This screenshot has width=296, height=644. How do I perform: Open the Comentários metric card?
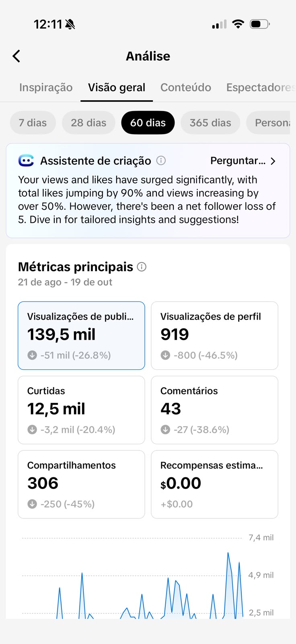click(214, 410)
